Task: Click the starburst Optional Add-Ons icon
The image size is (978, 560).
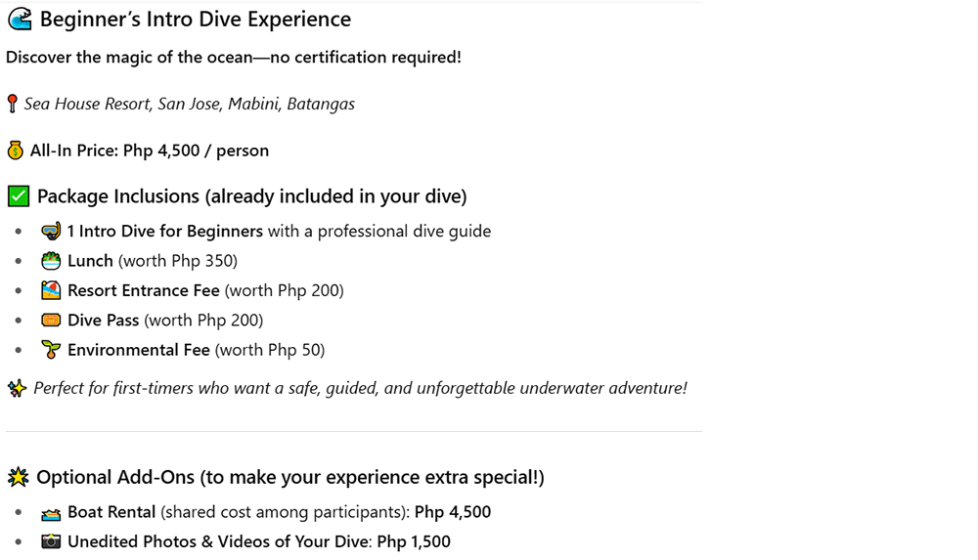Action: (18, 478)
